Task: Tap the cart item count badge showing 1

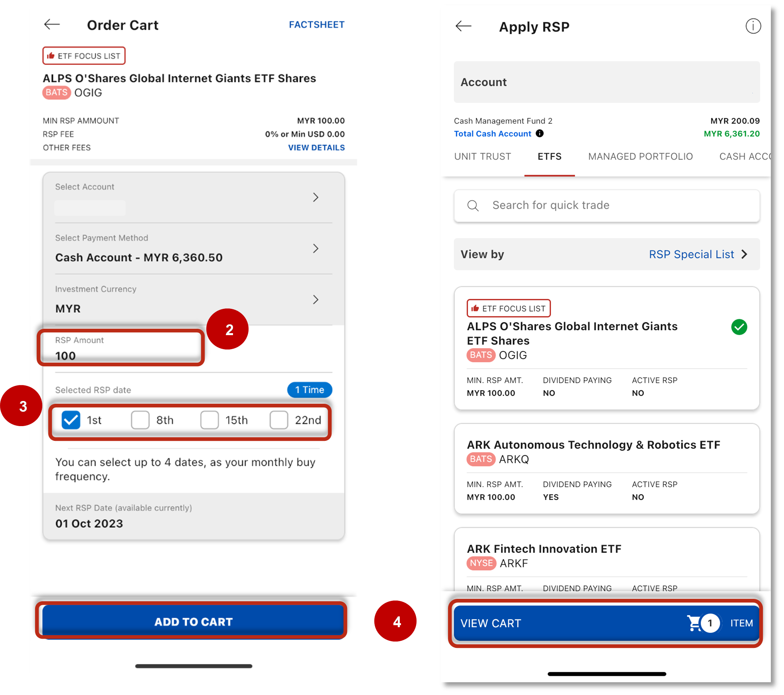Action: tap(710, 623)
